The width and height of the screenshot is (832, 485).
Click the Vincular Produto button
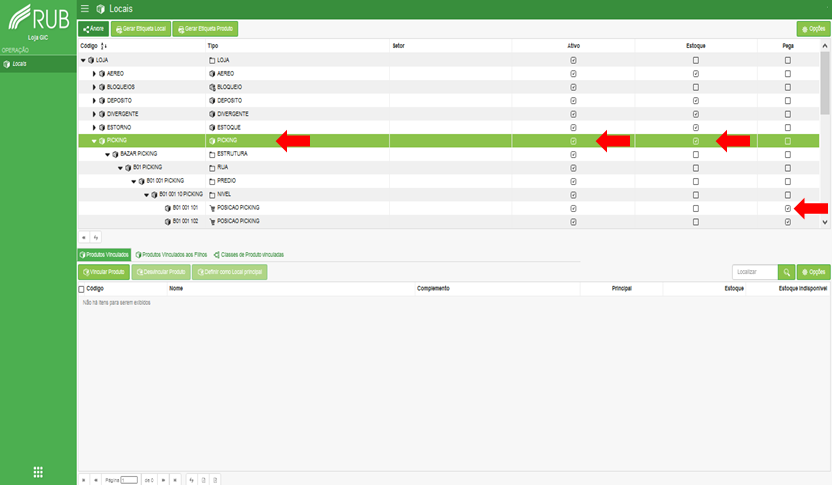(x=103, y=272)
